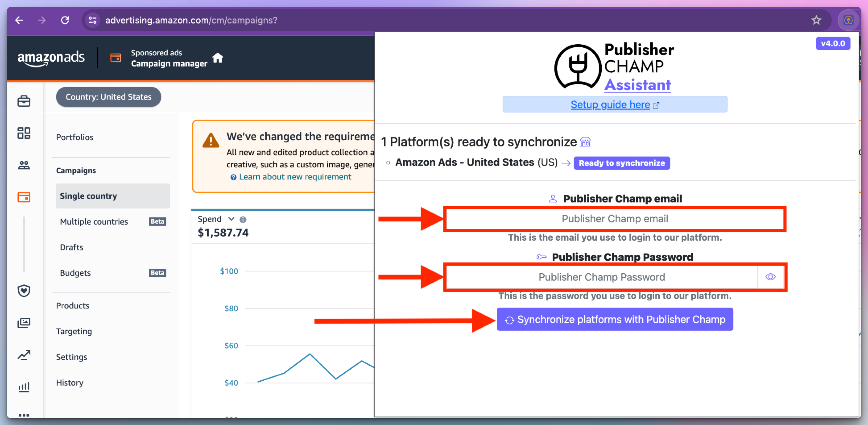Select Single country campaigns
This screenshot has height=425, width=868.
113,196
